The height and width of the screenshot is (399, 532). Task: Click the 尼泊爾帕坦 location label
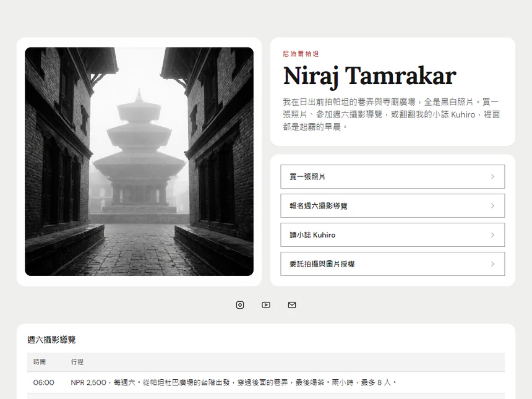coord(301,54)
